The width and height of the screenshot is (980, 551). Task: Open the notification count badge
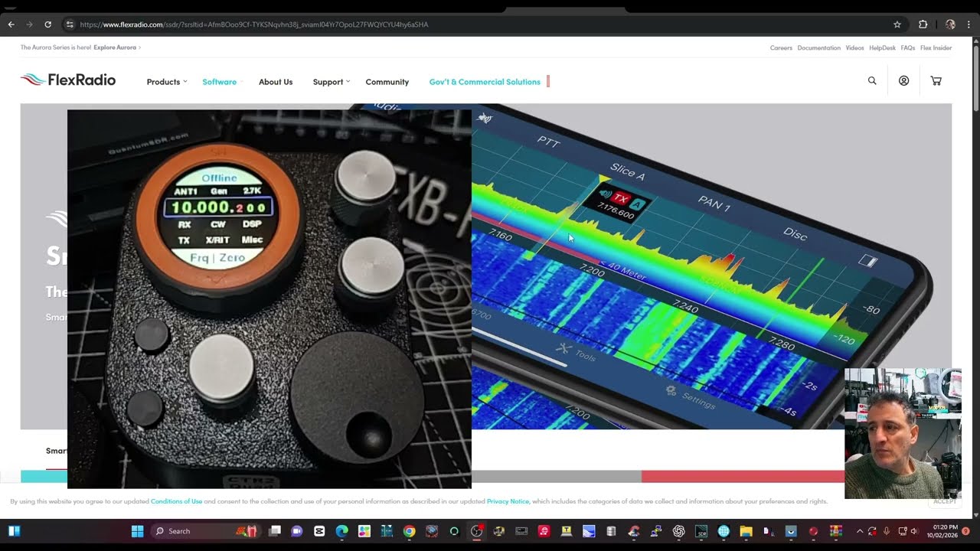pyautogui.click(x=966, y=531)
